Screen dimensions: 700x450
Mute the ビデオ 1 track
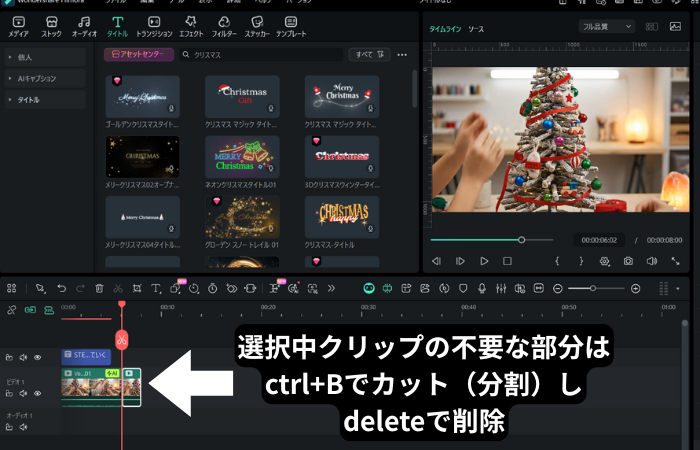tap(23, 393)
